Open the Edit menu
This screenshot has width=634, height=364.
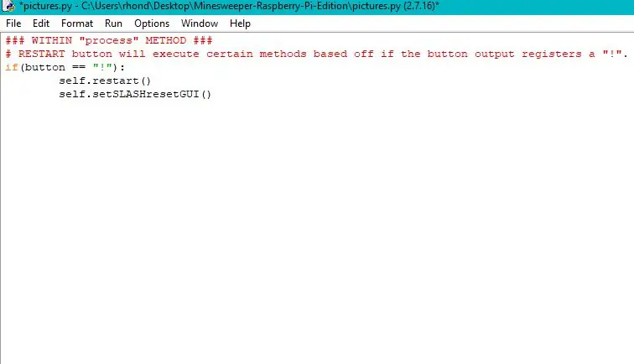[x=41, y=23]
